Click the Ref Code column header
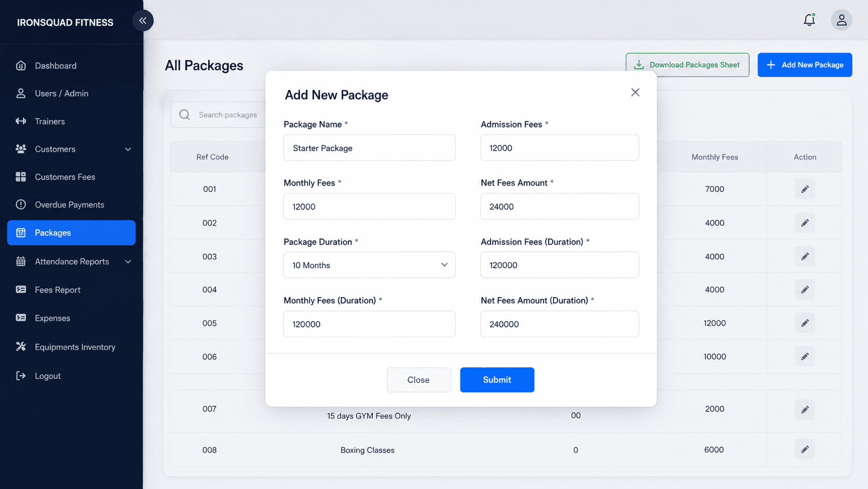The image size is (868, 489). 212,157
